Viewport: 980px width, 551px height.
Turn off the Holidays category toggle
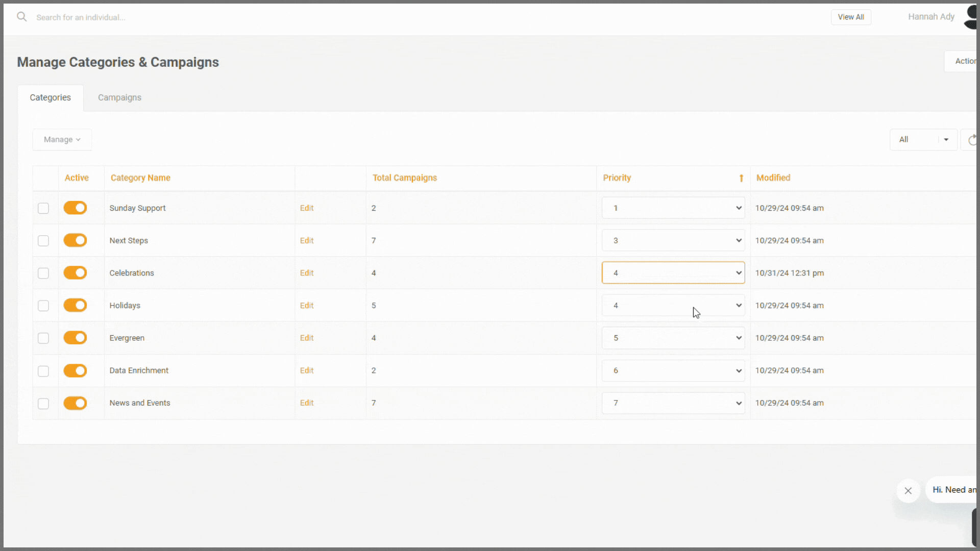75,305
